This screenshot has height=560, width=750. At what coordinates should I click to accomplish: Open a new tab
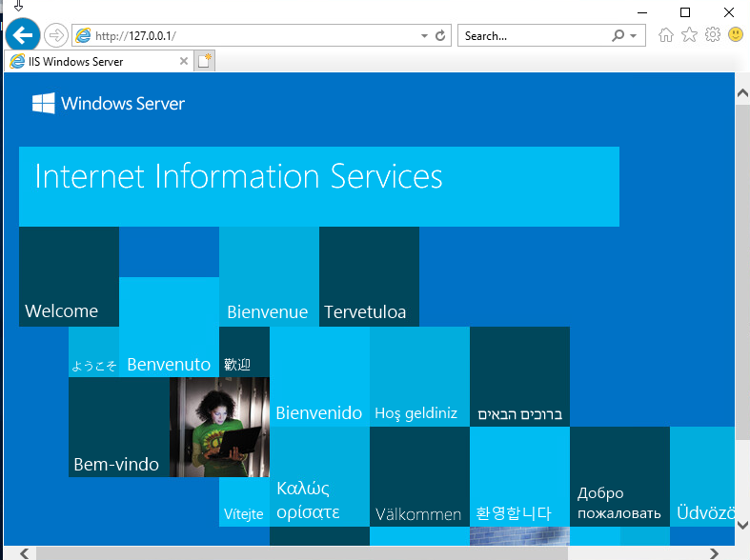(205, 61)
